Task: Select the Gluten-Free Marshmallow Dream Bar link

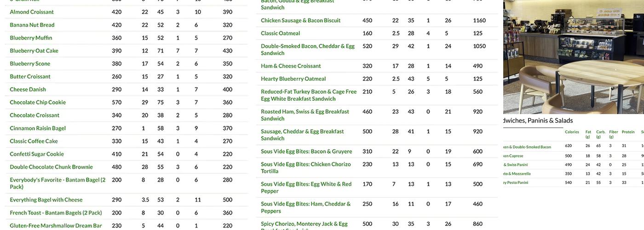Action: [56, 225]
